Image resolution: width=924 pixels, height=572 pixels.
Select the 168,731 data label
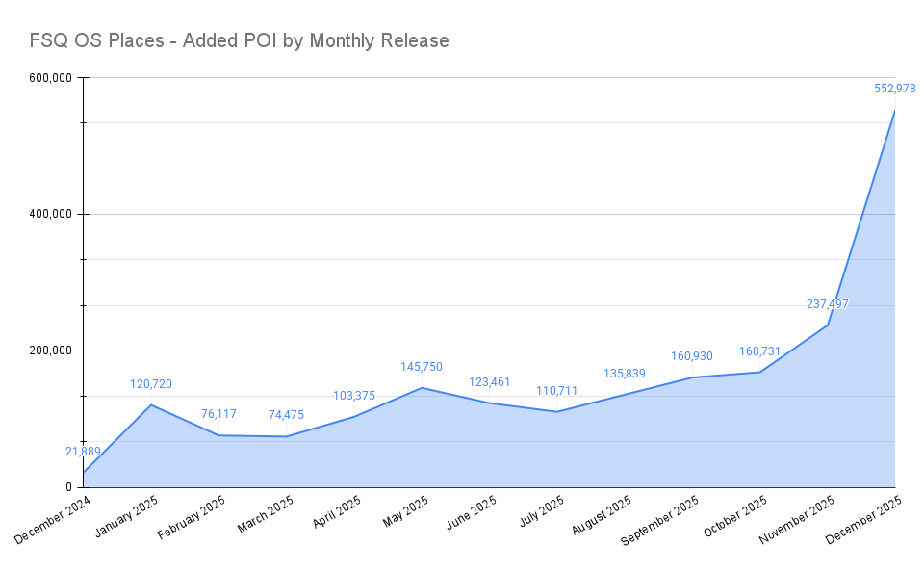coord(759,351)
